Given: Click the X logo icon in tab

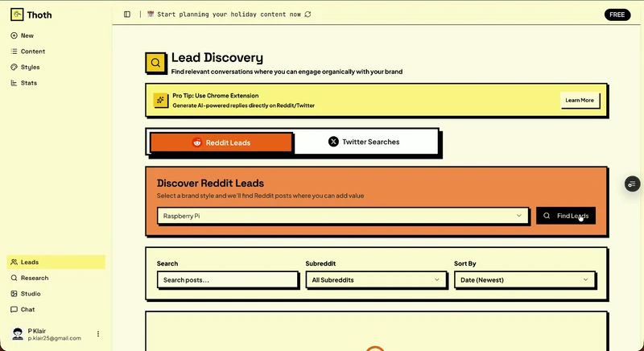Looking at the screenshot, I should 333,142.
